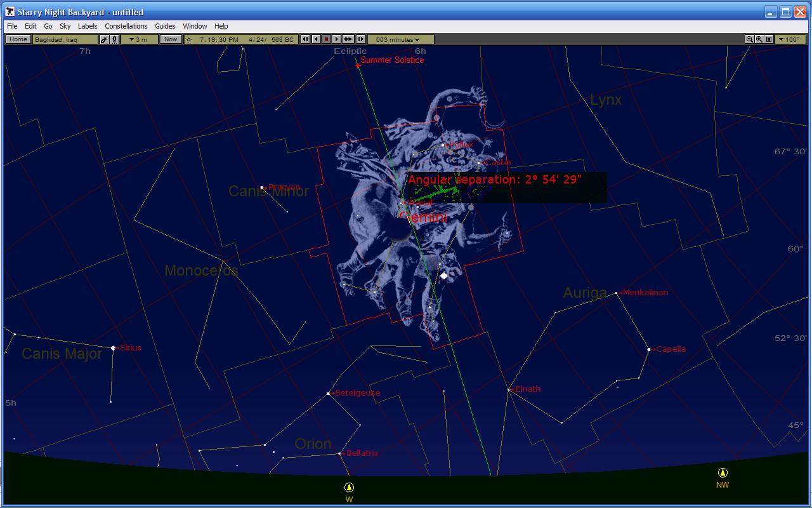
Task: Open the File menu
Action: [x=12, y=26]
